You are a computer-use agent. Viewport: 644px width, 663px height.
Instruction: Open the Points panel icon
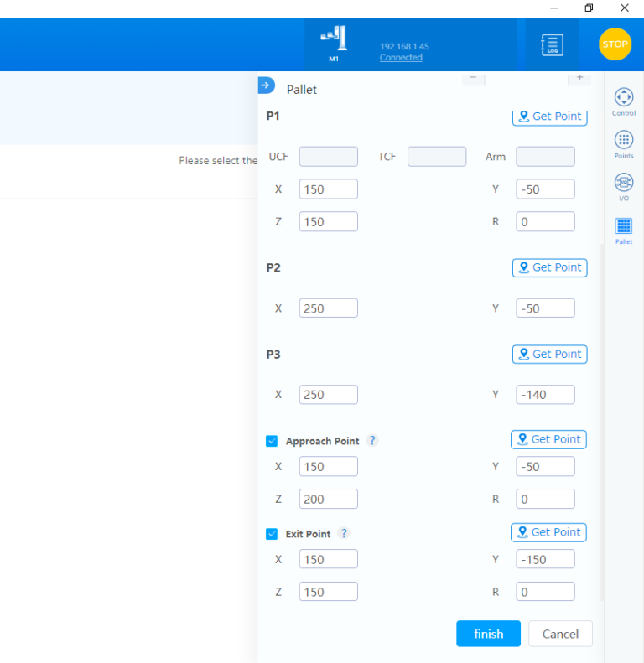click(624, 140)
